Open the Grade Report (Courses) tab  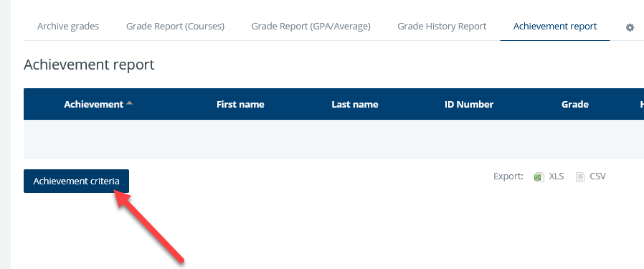tap(176, 27)
